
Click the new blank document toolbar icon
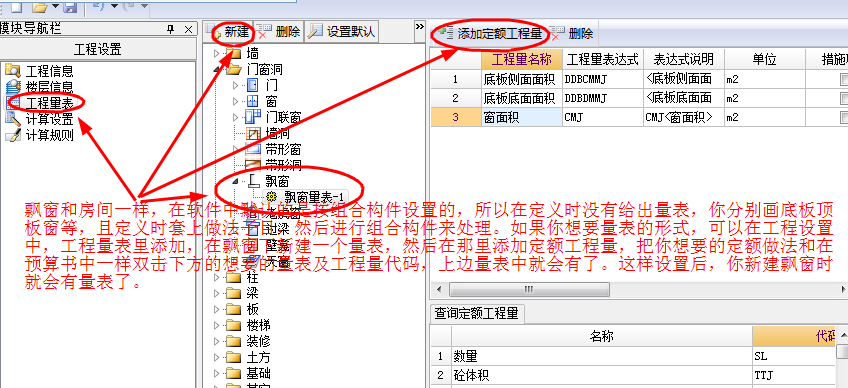(x=16, y=6)
